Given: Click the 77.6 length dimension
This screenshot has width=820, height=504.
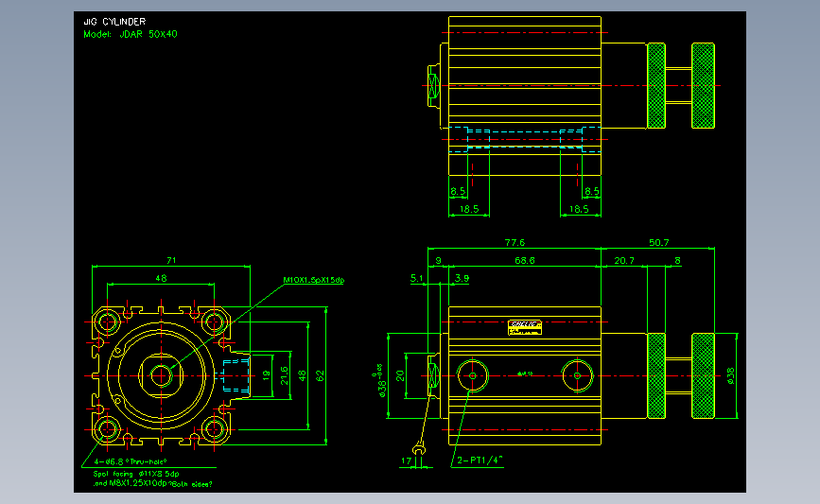Looking at the screenshot, I should click(515, 243).
